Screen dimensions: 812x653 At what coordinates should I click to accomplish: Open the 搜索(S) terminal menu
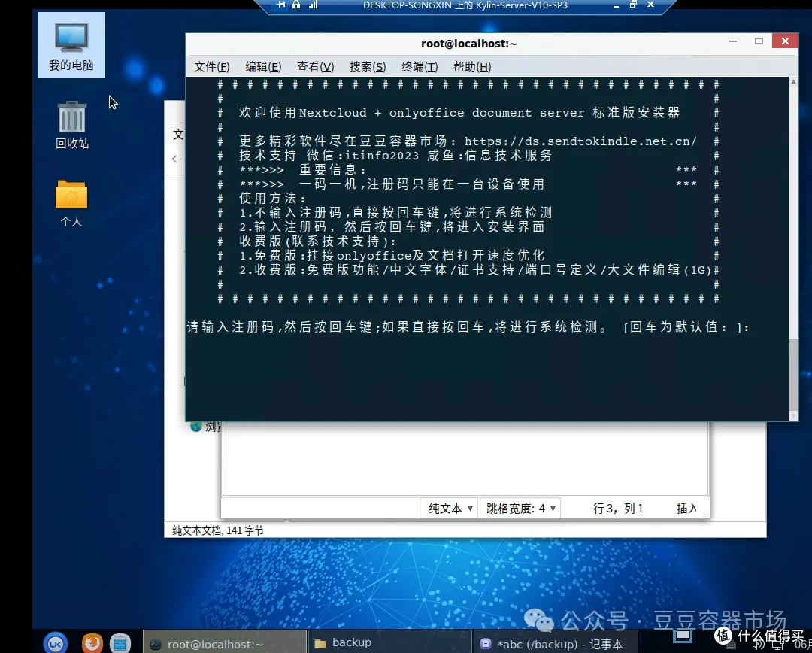pyautogui.click(x=368, y=67)
